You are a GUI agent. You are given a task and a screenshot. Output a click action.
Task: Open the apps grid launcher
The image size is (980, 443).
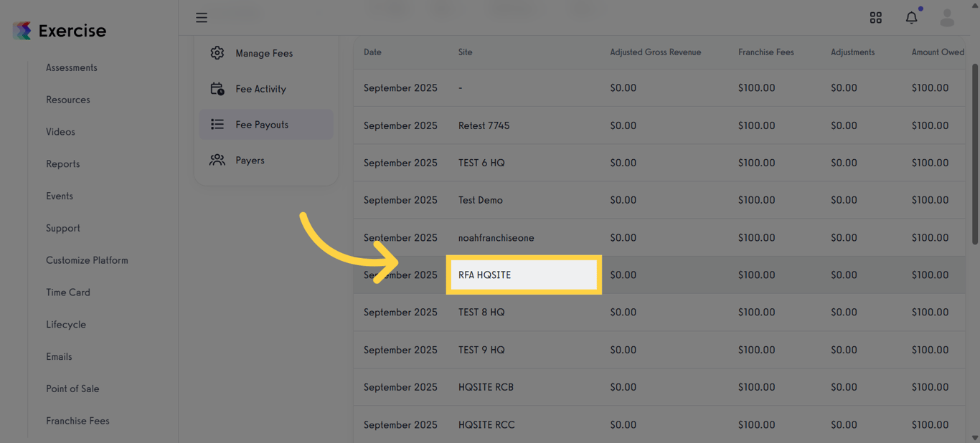pos(876,17)
